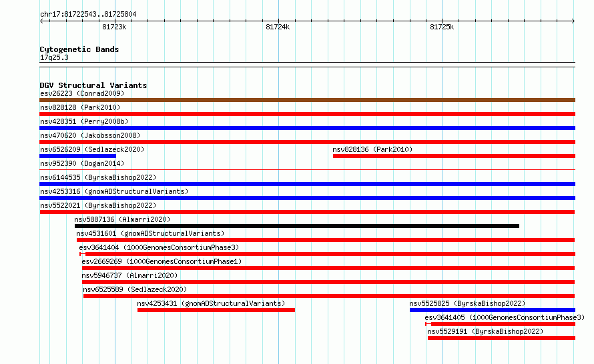Select the brown esv26223 variant bar
The image size is (594, 364).
307,100
